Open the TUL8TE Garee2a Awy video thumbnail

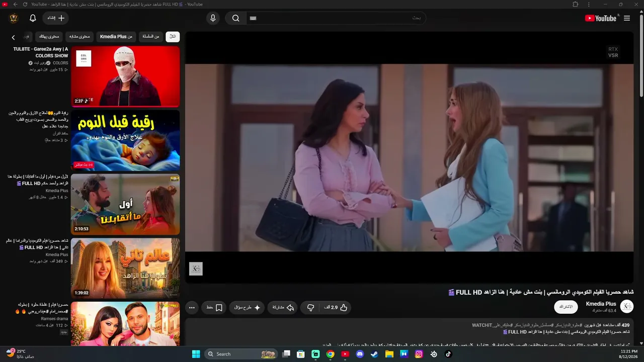click(125, 76)
